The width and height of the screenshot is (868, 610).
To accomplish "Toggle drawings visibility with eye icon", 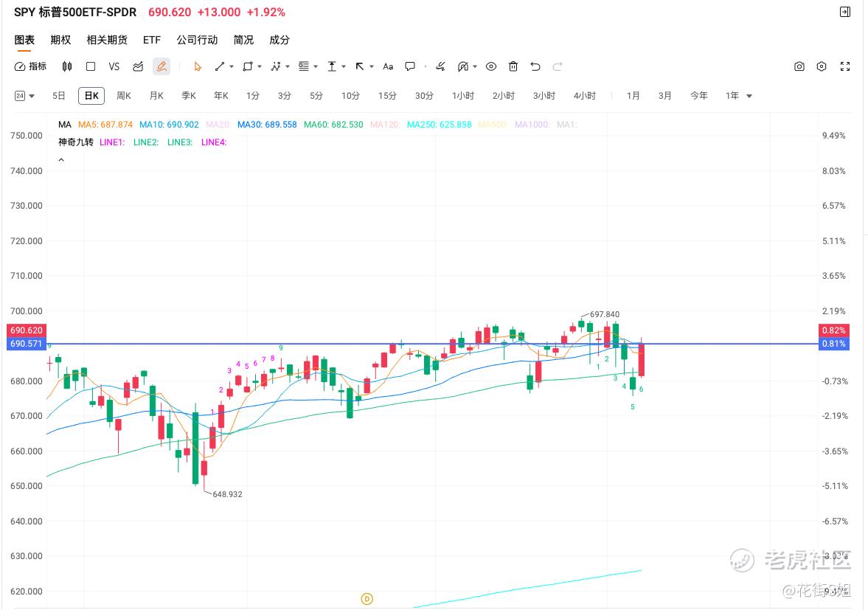I will tap(491, 66).
